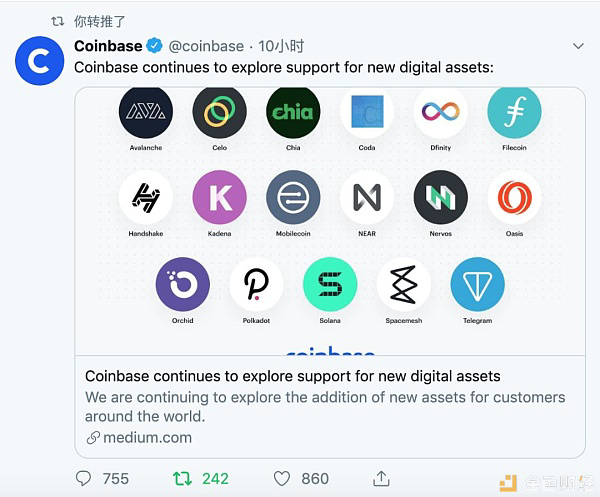Click the Avalanche logo in image

click(x=146, y=112)
